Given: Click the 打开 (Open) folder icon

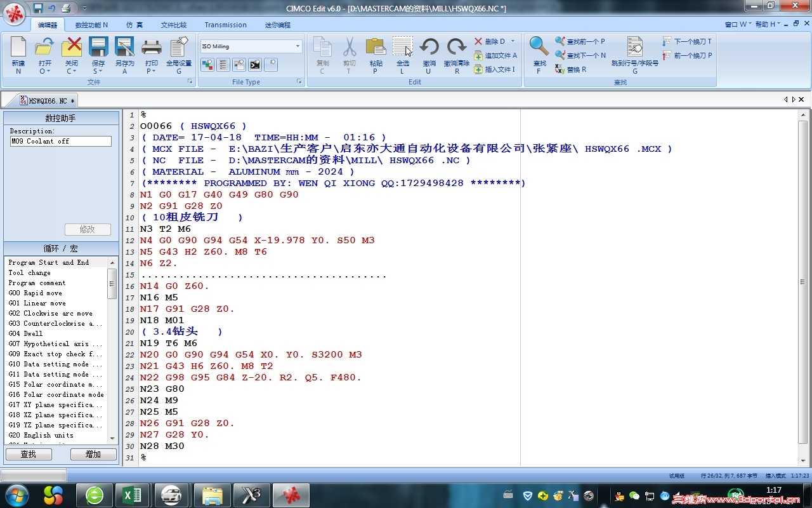Looking at the screenshot, I should click(x=44, y=47).
